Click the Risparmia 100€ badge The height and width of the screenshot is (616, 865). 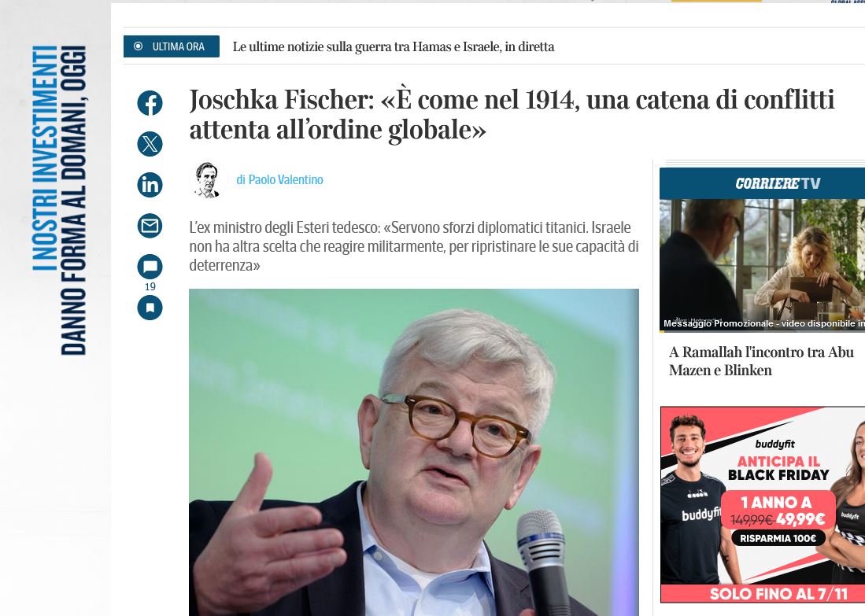(776, 539)
